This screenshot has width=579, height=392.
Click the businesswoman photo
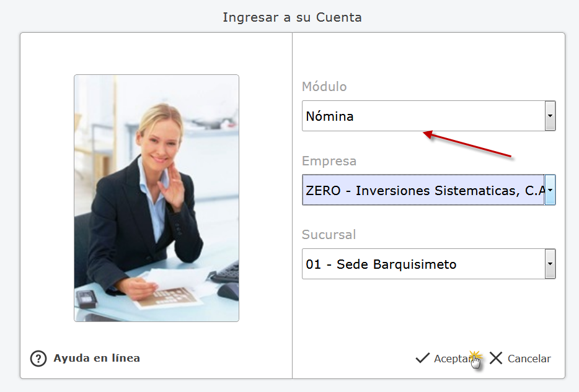click(x=157, y=198)
